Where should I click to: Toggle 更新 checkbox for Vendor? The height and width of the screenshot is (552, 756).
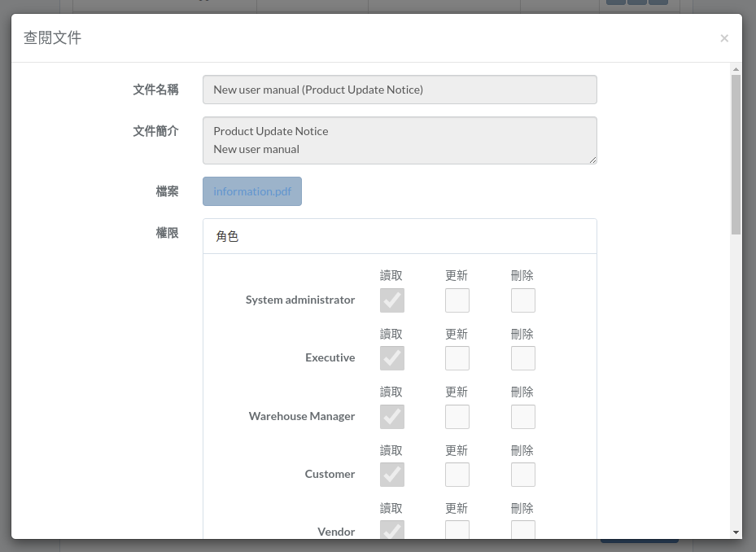[x=457, y=530]
